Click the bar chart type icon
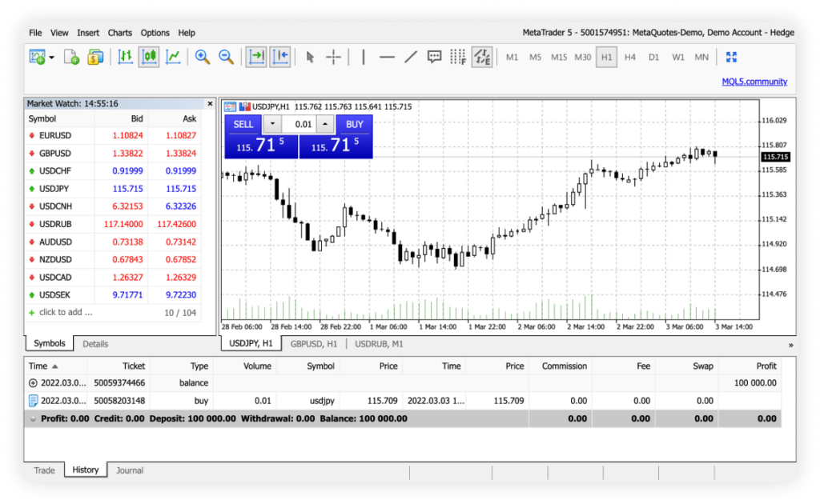The image size is (820, 504). [125, 57]
